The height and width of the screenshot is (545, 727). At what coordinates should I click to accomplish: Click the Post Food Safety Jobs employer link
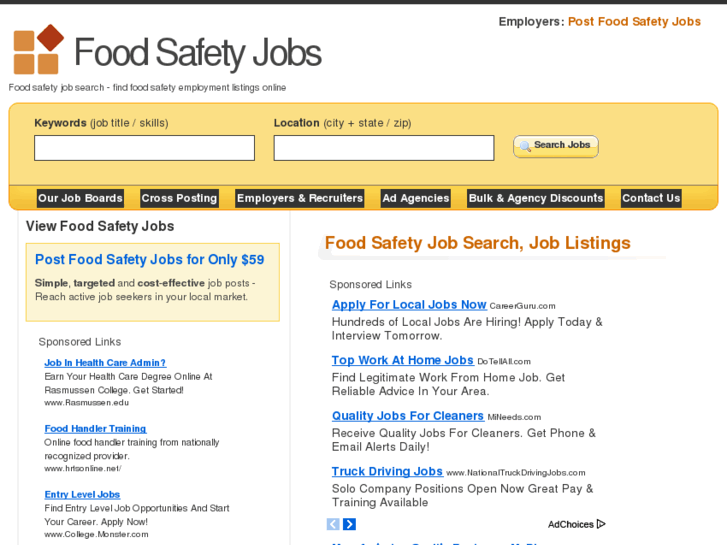[634, 22]
